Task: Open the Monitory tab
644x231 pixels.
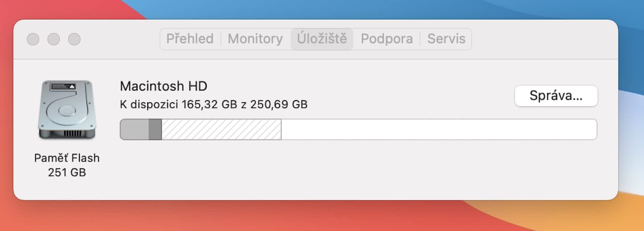Action: [x=255, y=39]
